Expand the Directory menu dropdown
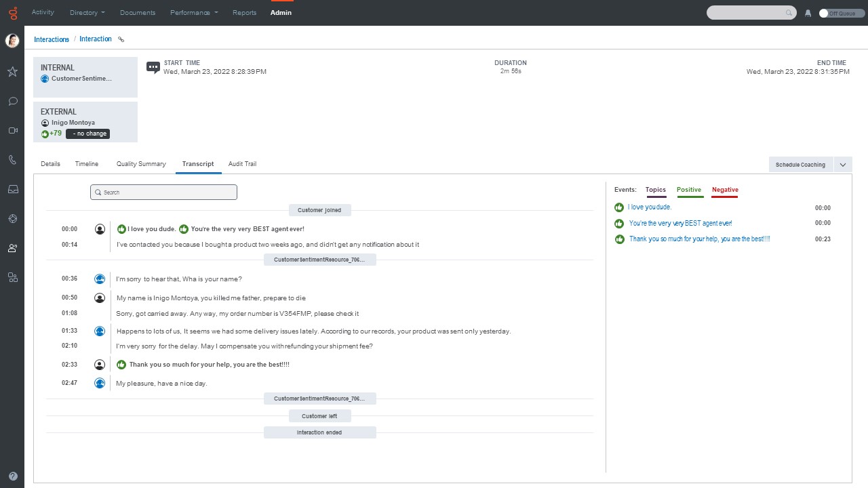 pos(87,13)
